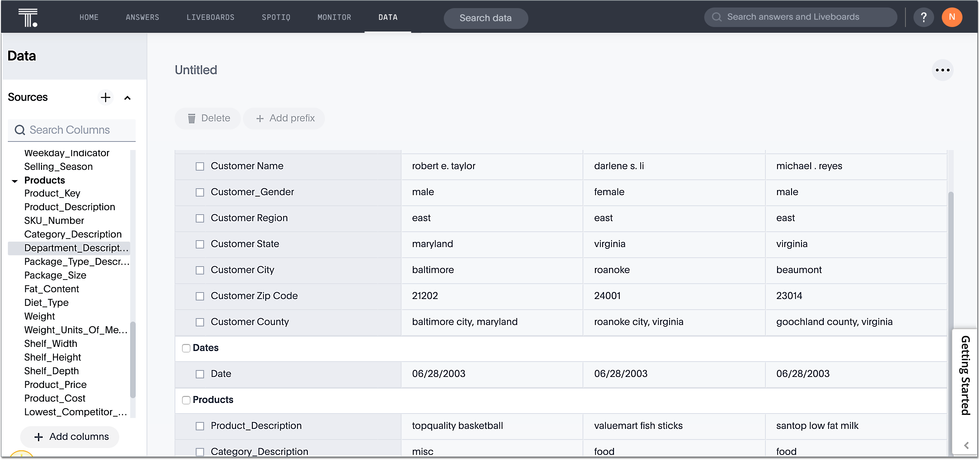Click the ThoughtSpot logo icon
Viewport: 980px width, 460px height.
(x=28, y=17)
